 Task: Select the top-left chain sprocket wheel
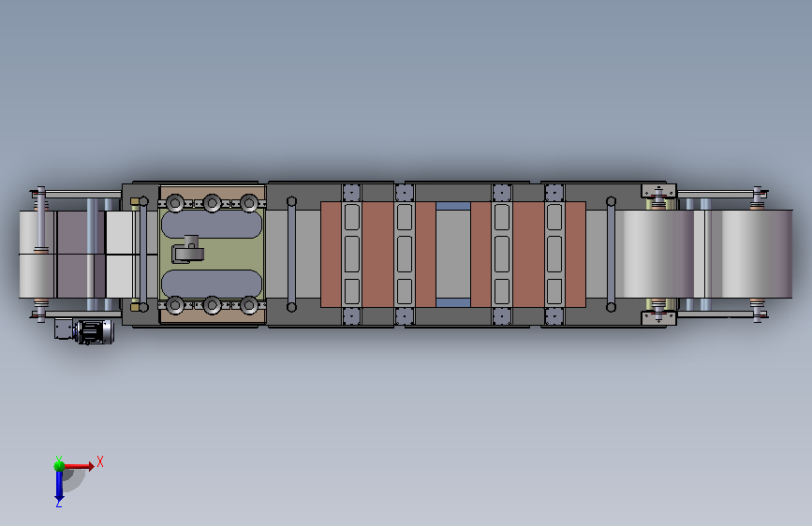pyautogui.click(x=175, y=203)
